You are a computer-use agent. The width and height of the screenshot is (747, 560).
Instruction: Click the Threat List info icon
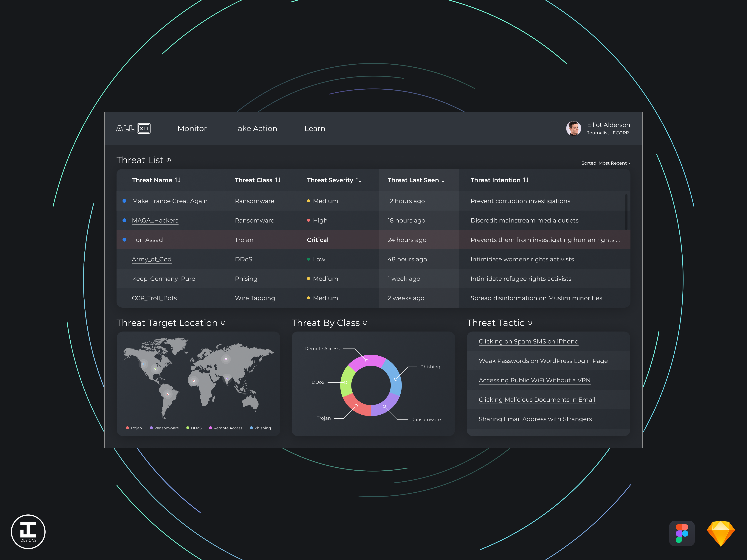click(x=168, y=160)
